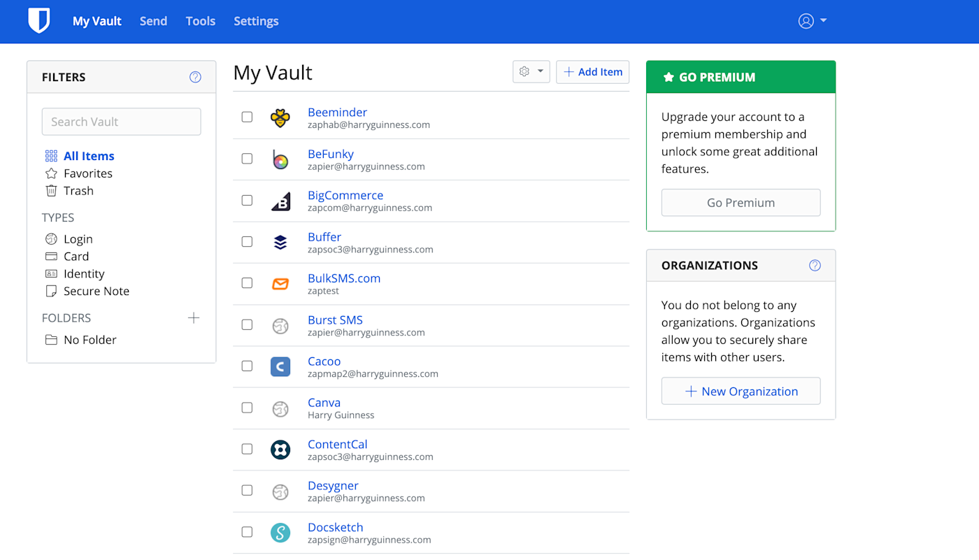This screenshot has height=560, width=979.
Task: Filter vault by Secure Note type
Action: [x=97, y=291]
